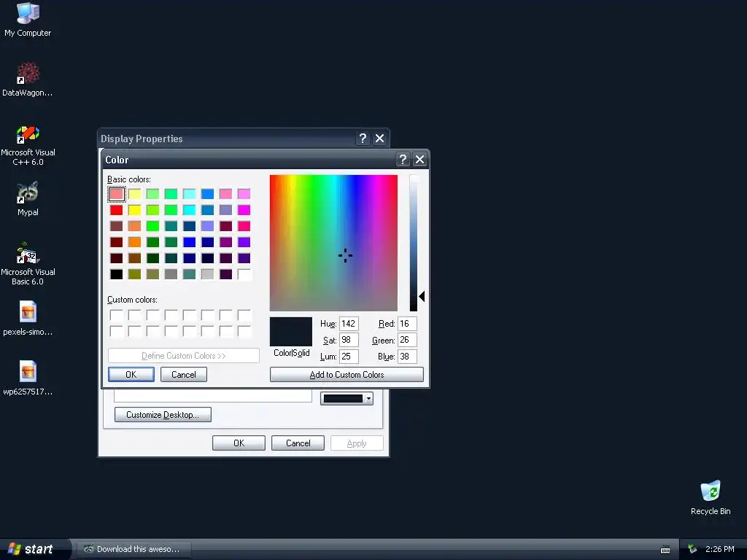Image resolution: width=747 pixels, height=560 pixels.
Task: Click the Sat value field
Action: pyautogui.click(x=349, y=340)
